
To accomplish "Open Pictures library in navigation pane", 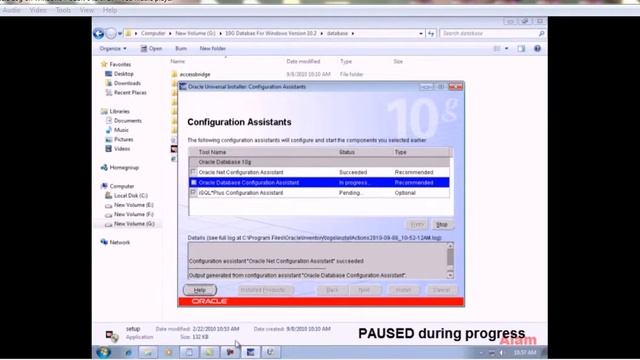I will (123, 140).
